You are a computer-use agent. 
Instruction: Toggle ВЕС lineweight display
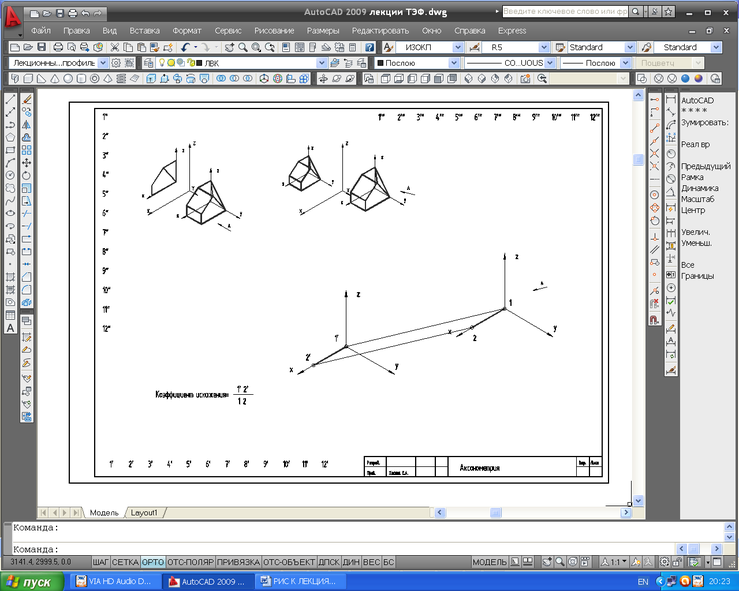coord(371,562)
